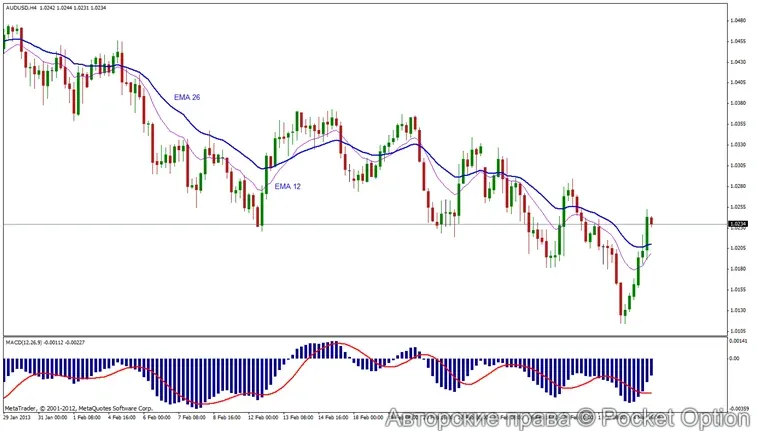
Task: Click the 1.0105 price axis label
Action: click(x=738, y=331)
